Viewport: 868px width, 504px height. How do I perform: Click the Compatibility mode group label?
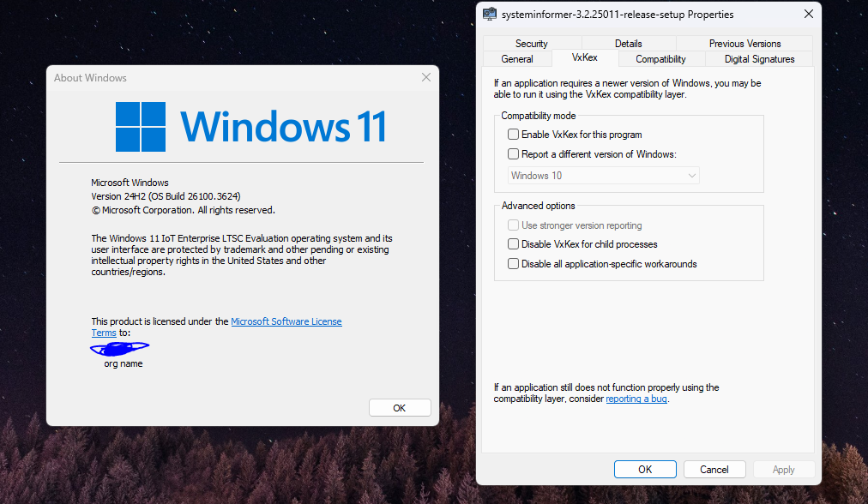tap(538, 116)
